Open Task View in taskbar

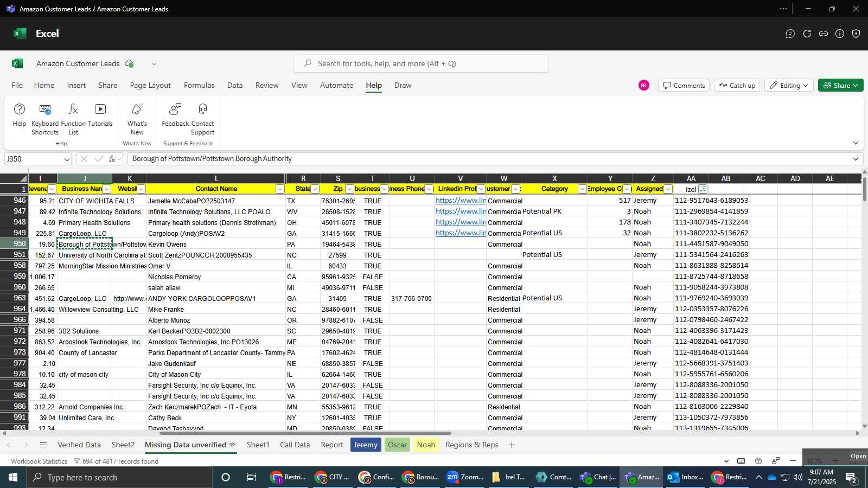point(252,477)
